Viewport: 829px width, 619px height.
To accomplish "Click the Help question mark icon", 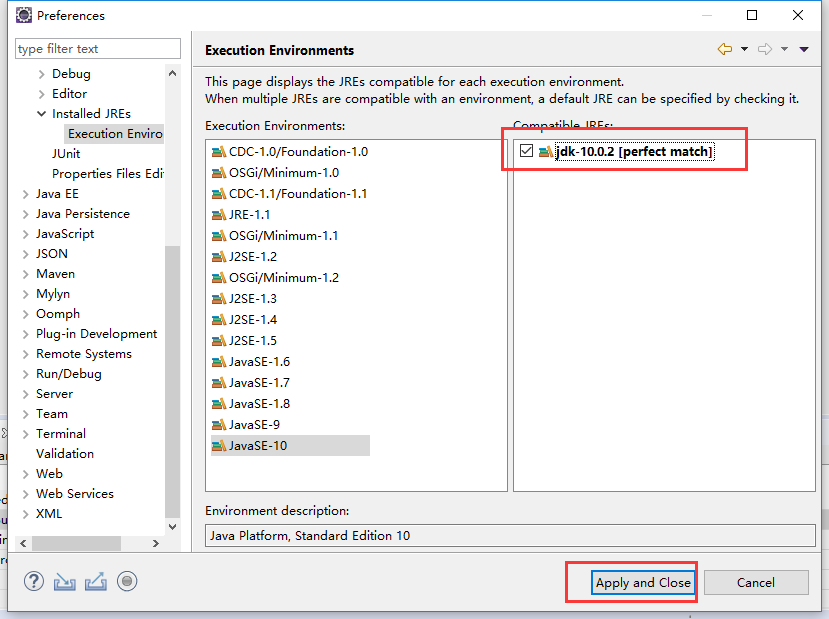I will (34, 581).
